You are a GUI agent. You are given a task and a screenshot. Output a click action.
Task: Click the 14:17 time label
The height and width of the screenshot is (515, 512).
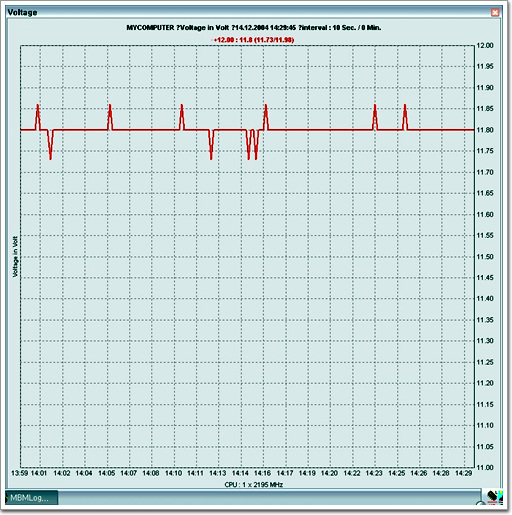[285, 473]
